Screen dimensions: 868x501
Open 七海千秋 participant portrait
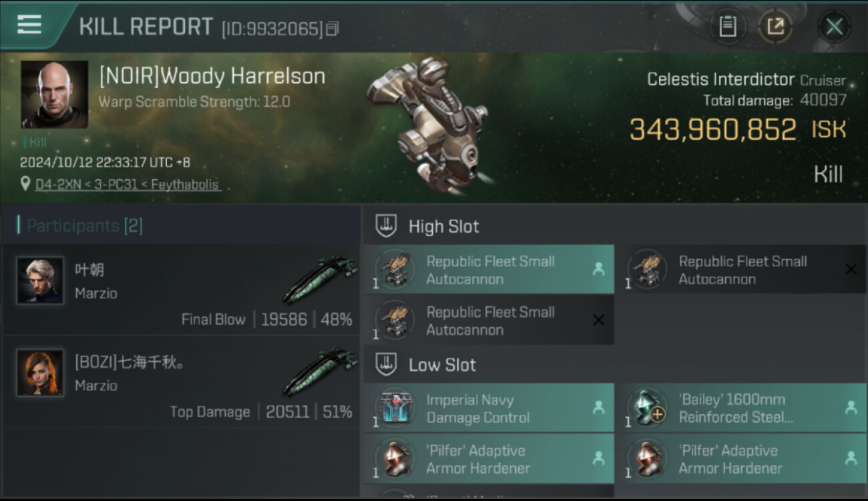pos(40,373)
